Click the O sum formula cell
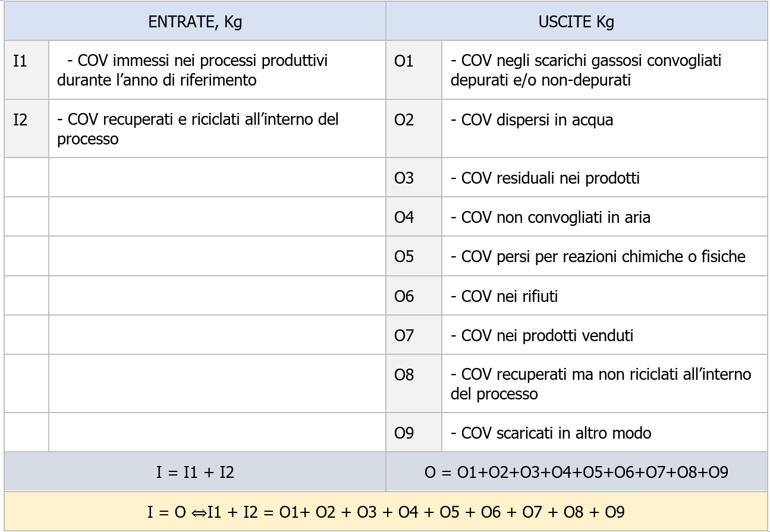 (576, 472)
